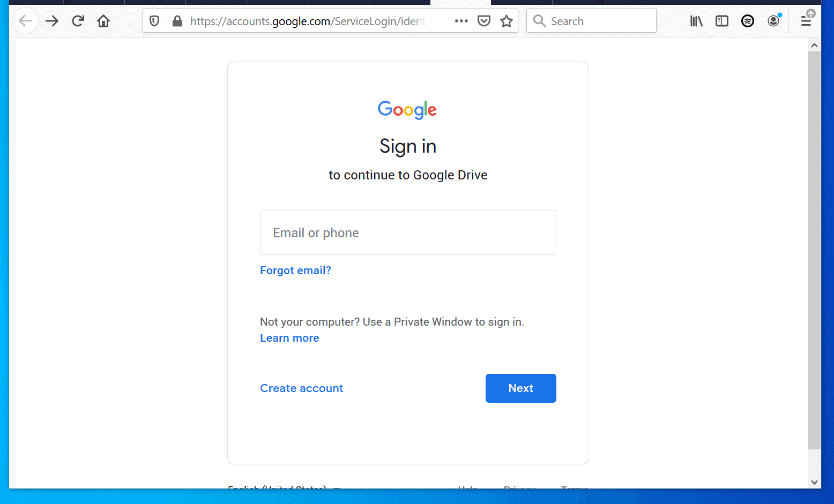Open the language selection dropdown
Screen dimensions: 834x504
pos(281,488)
